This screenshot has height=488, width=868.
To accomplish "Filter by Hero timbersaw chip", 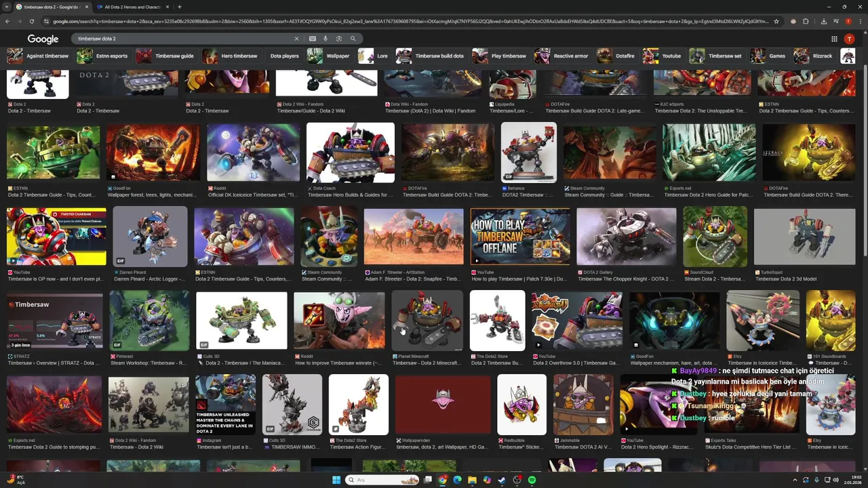I will tap(231, 56).
